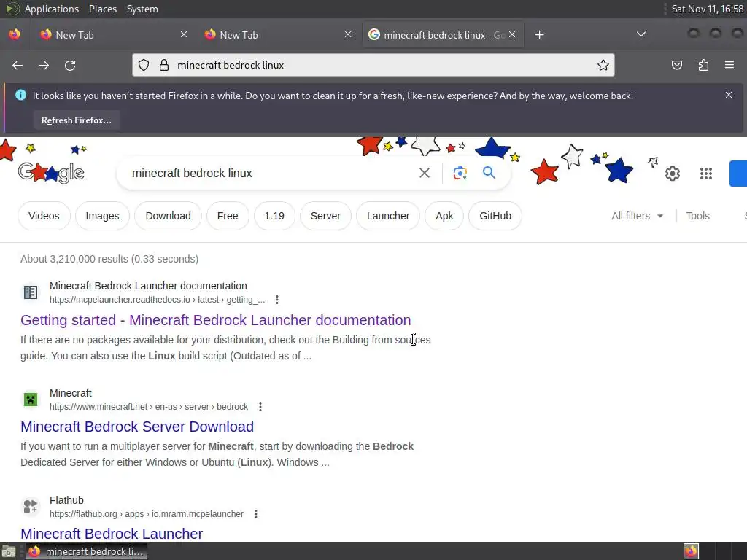747x560 pixels.
Task: Open the Firefox hamburger menu
Action: tap(729, 65)
